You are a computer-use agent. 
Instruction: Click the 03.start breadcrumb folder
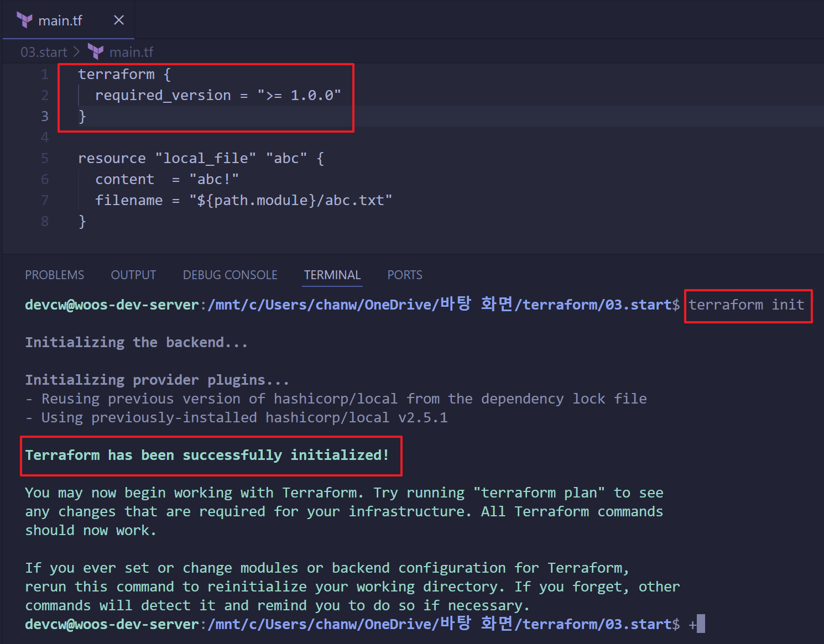[x=44, y=52]
